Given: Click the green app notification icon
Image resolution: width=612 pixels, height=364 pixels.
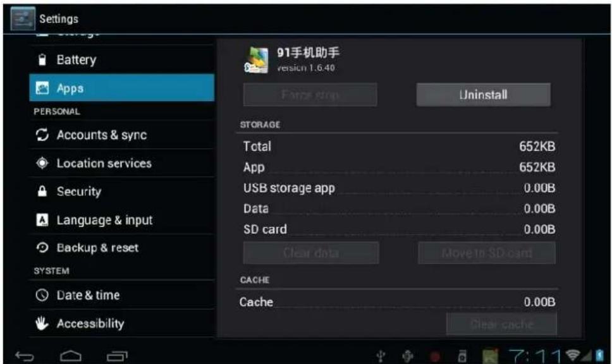Looking at the screenshot, I should pyautogui.click(x=490, y=356).
